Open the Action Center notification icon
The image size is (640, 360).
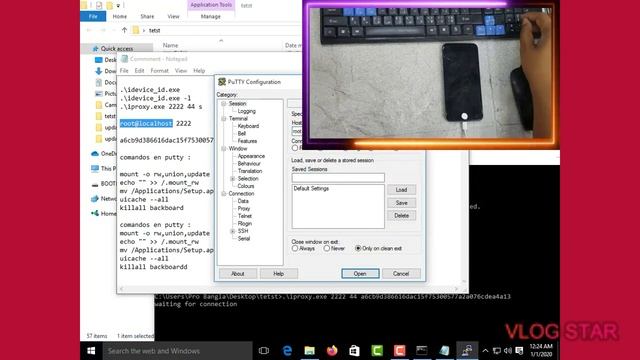[x=519, y=351]
